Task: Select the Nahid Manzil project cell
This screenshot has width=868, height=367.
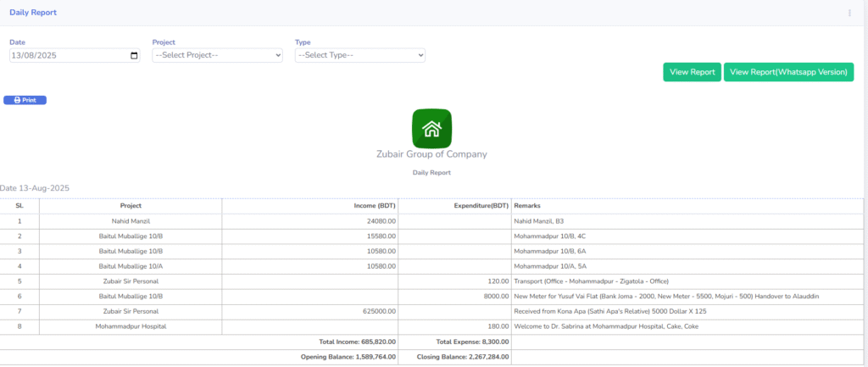Action: tap(131, 221)
